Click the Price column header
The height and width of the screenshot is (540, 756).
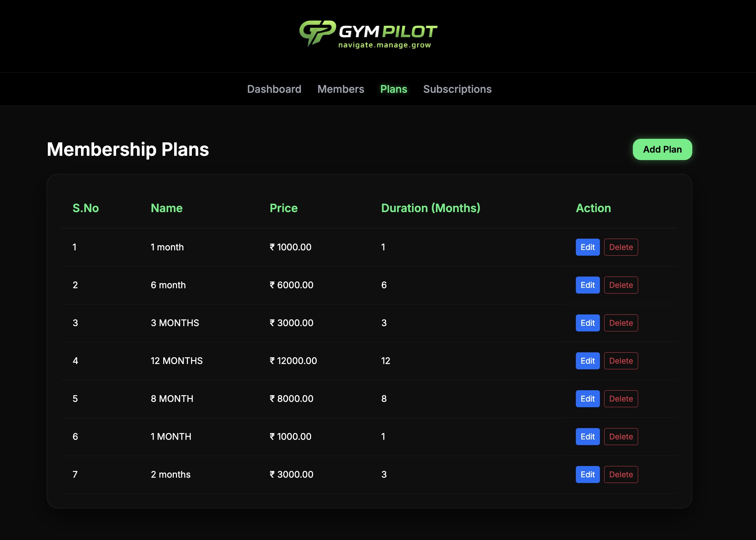click(x=283, y=208)
